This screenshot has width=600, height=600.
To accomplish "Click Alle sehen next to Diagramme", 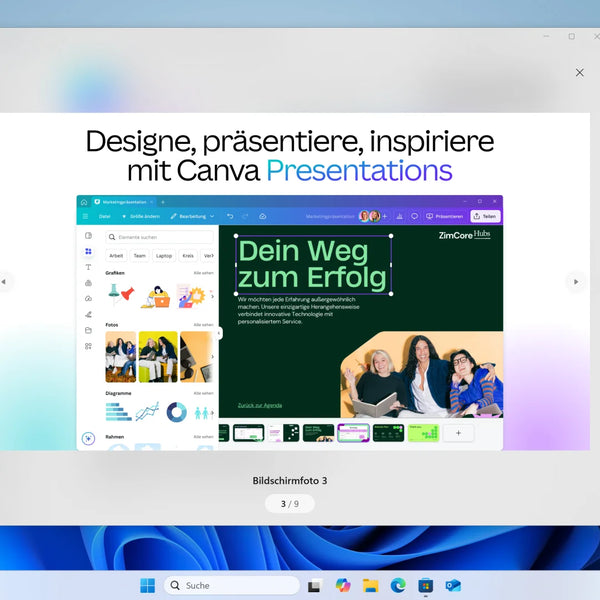I will coord(204,393).
